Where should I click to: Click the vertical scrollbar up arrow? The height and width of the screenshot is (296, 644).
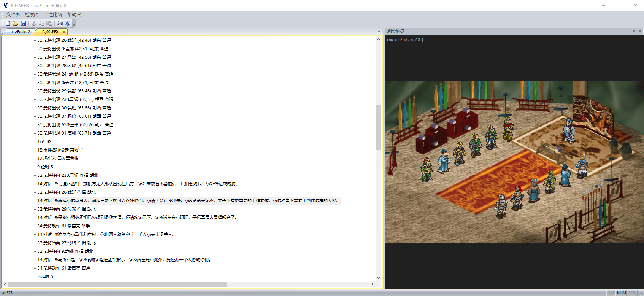tap(378, 39)
